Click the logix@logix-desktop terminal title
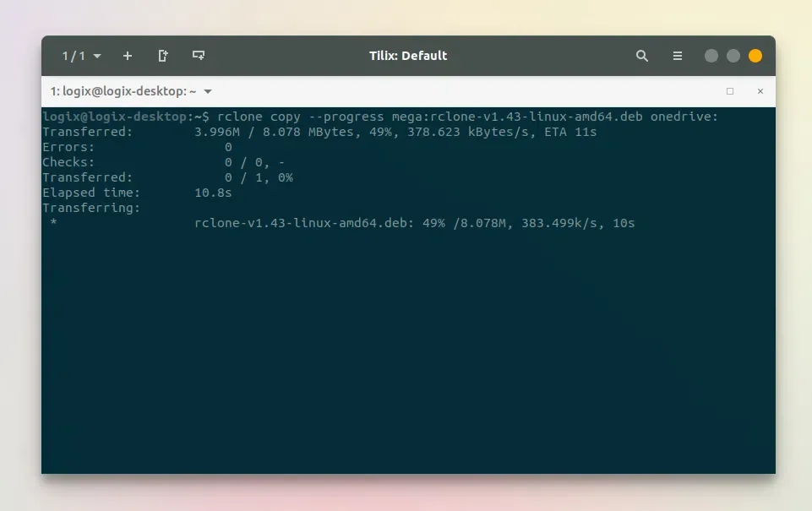The width and height of the screenshot is (812, 511). click(x=123, y=91)
